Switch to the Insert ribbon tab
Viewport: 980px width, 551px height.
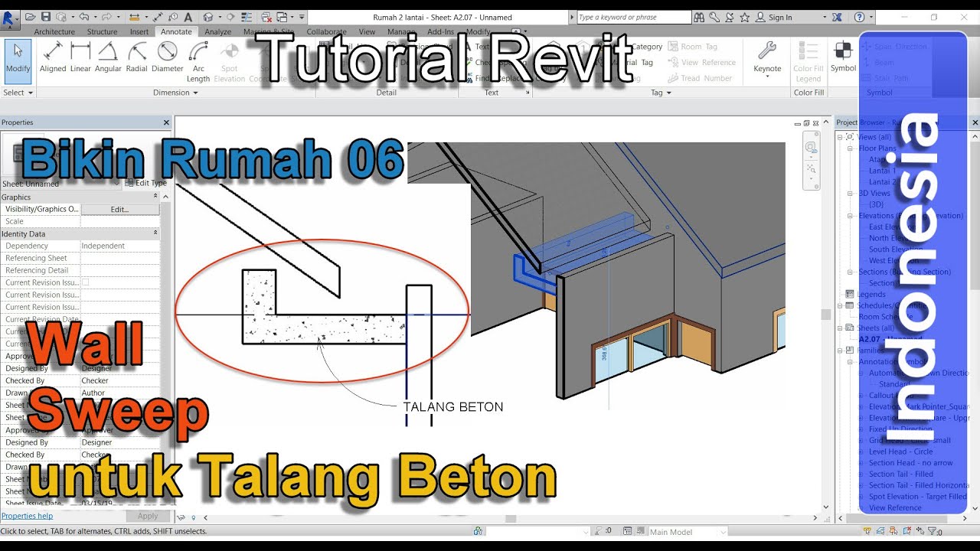(x=139, y=31)
